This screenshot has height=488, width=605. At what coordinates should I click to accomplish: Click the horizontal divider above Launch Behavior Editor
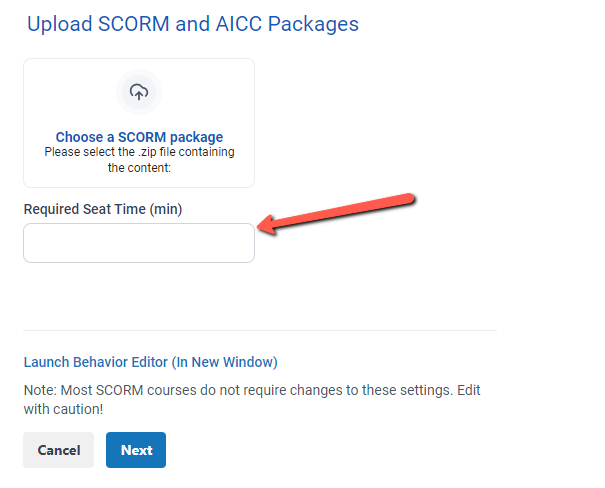[x=260, y=330]
